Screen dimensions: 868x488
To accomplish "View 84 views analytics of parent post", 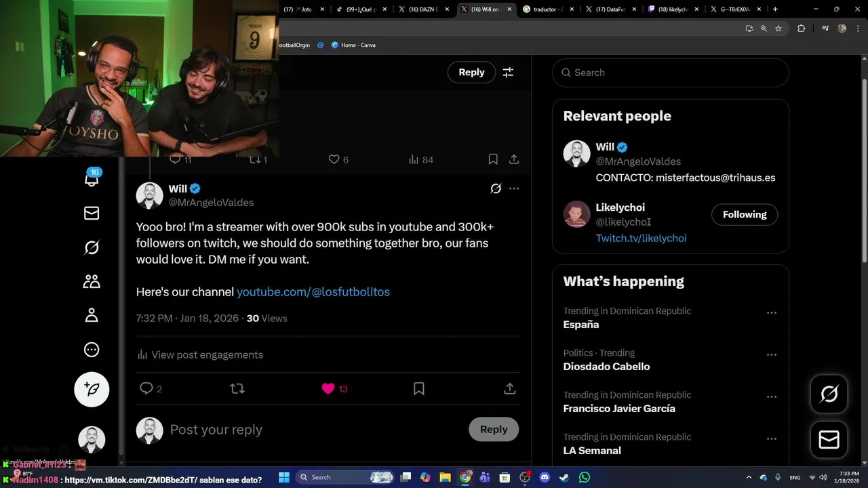I will click(x=420, y=159).
